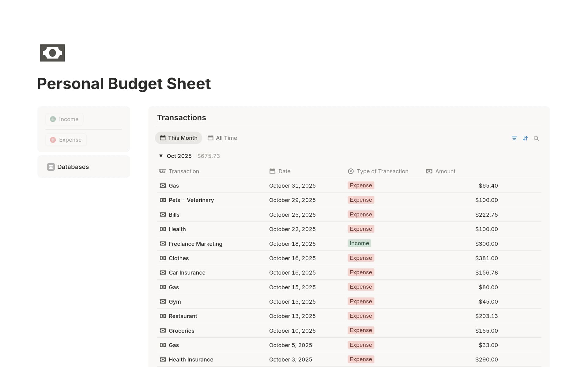Viewport: 588px width, 367px height.
Task: Select the This Month tab
Action: (179, 138)
